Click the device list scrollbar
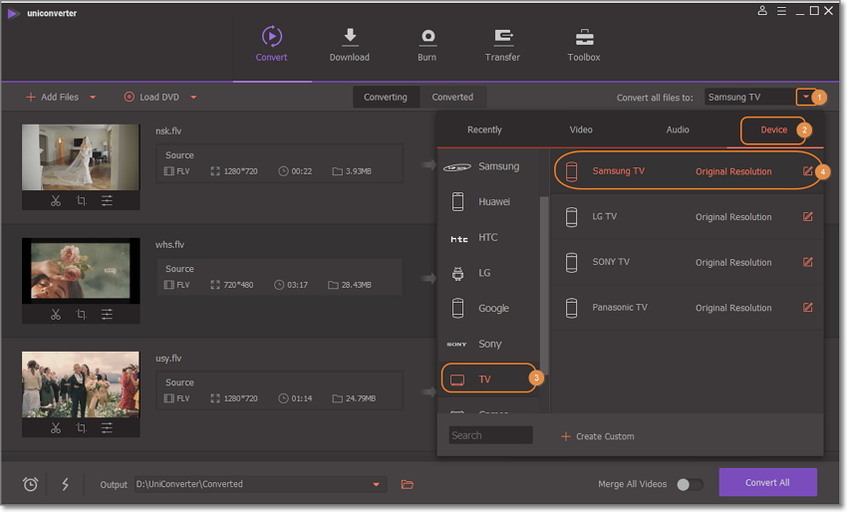 point(544,285)
